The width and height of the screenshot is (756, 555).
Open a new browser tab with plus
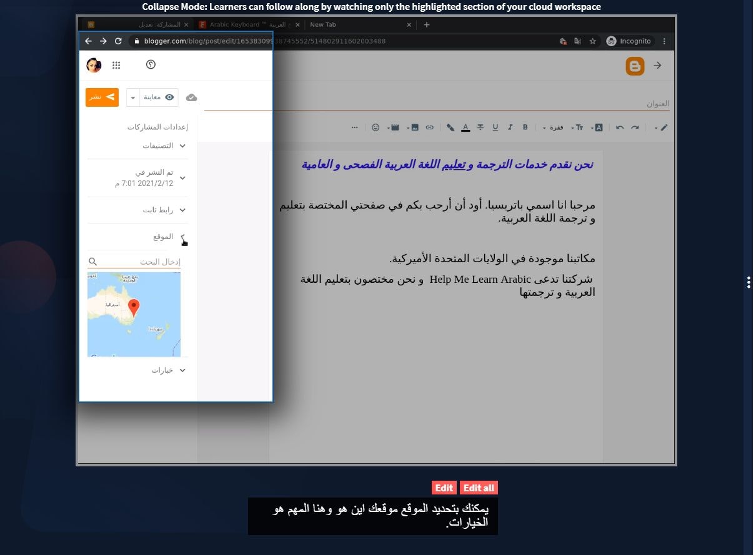coord(427,24)
